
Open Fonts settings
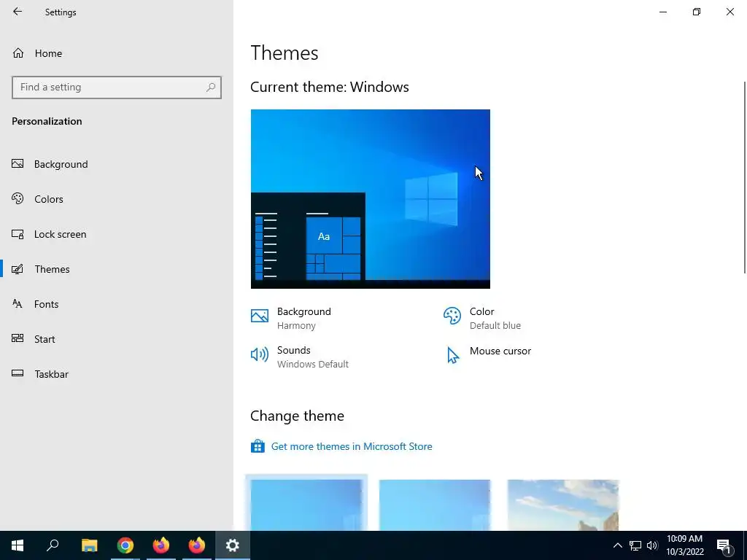point(117,304)
